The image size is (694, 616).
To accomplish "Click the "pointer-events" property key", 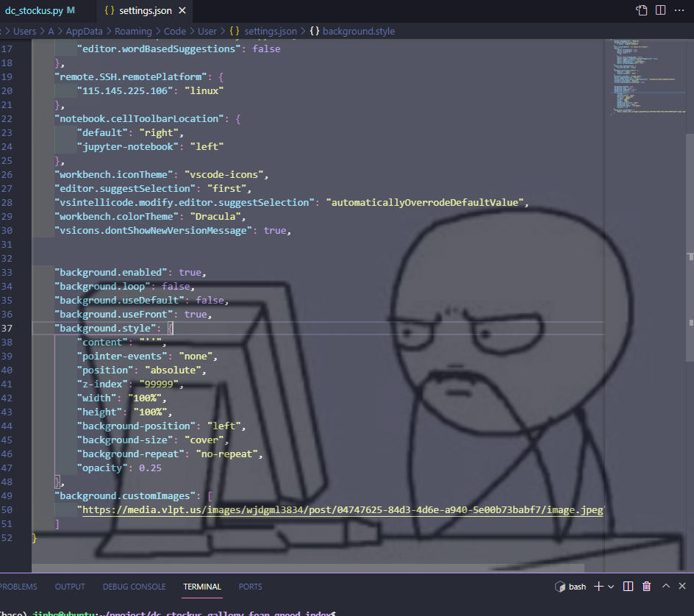I will click(x=122, y=357).
